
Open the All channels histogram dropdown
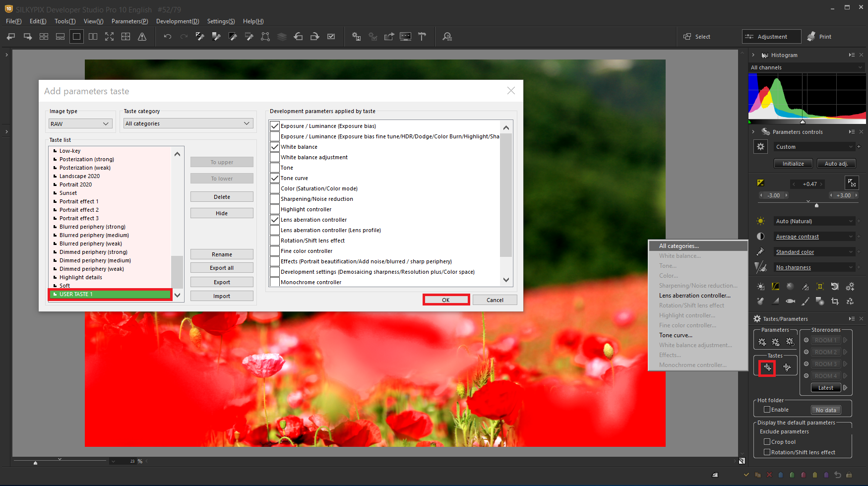(807, 67)
